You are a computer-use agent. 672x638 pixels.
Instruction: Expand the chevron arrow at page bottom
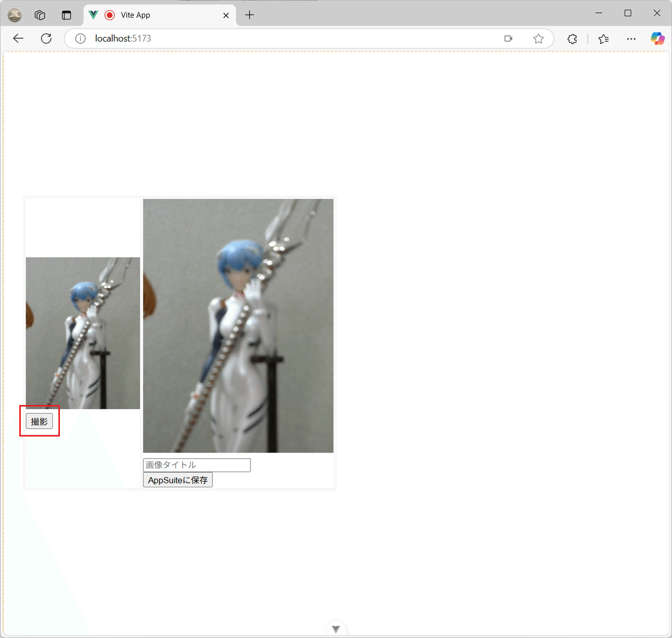[x=335, y=628]
